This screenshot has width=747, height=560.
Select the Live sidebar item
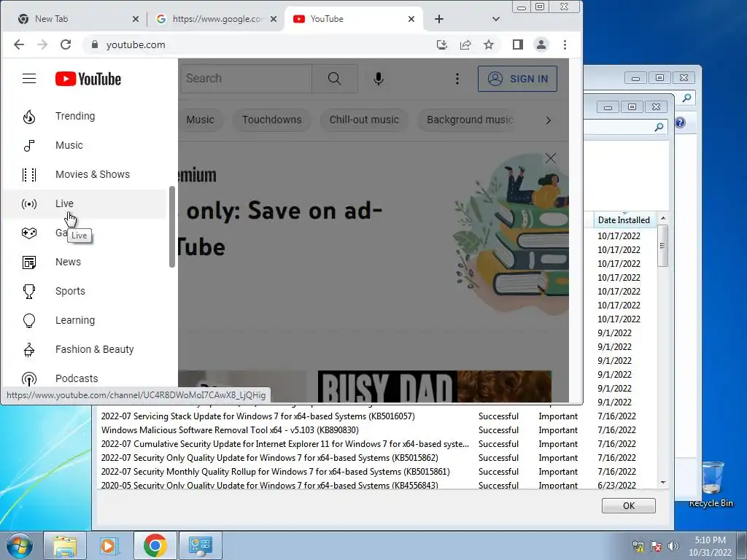(x=85, y=204)
